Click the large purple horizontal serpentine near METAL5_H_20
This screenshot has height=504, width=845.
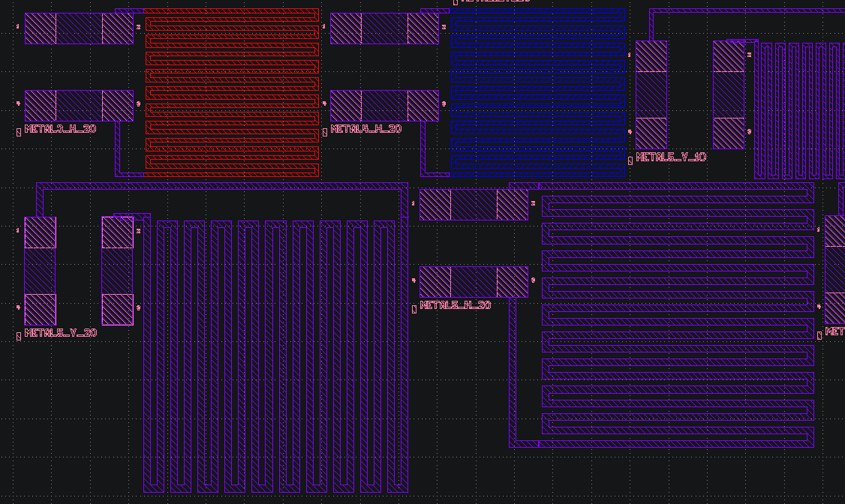pos(678,315)
